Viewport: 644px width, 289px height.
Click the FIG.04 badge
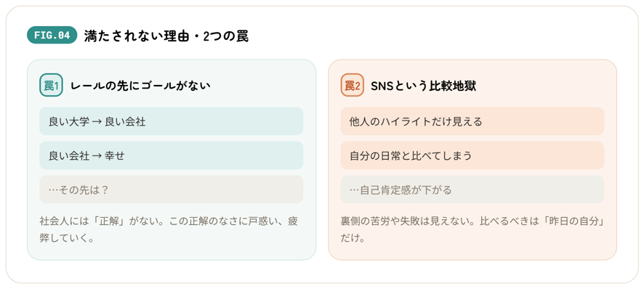[x=52, y=36]
